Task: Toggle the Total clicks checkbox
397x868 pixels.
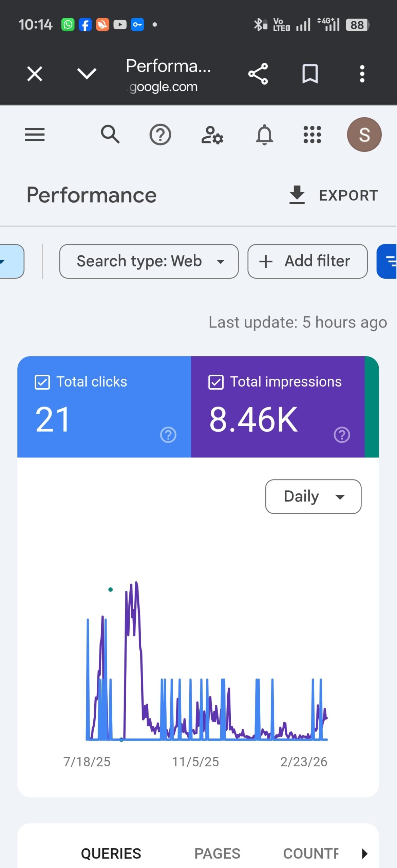Action: (x=42, y=382)
